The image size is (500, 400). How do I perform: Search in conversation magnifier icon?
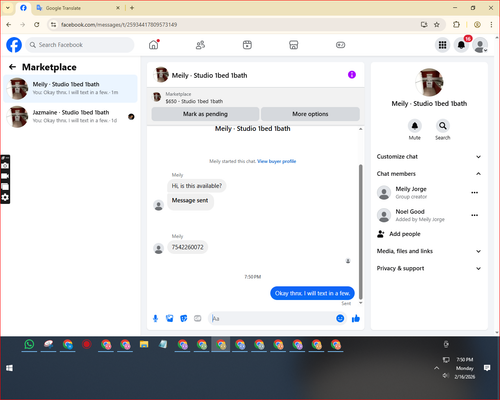443,126
